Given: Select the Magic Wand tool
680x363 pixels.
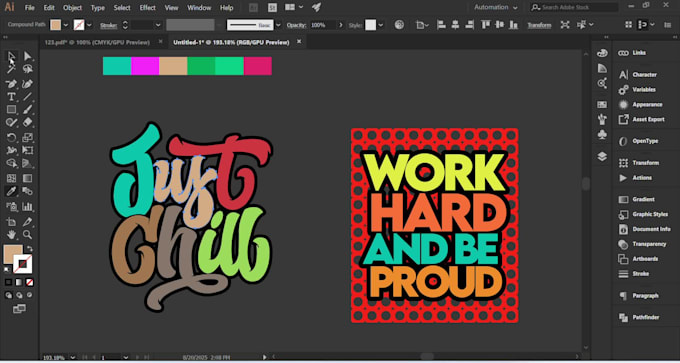Looking at the screenshot, I should pyautogui.click(x=11, y=69).
